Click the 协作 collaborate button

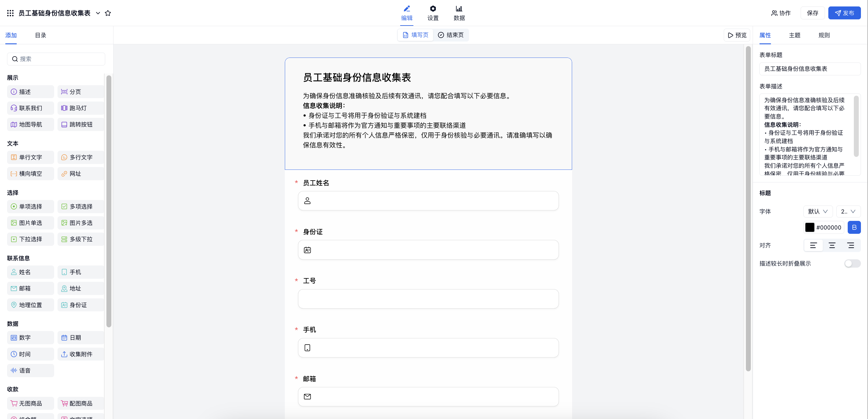click(781, 13)
